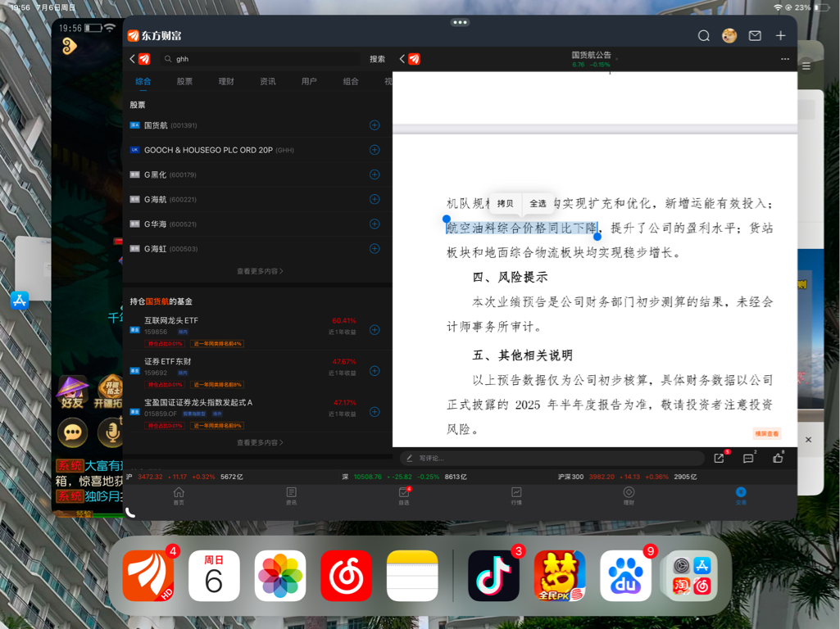Image resolution: width=840 pixels, height=629 pixels.
Task: Open TikTok/Douyin in the dock
Action: (x=494, y=576)
